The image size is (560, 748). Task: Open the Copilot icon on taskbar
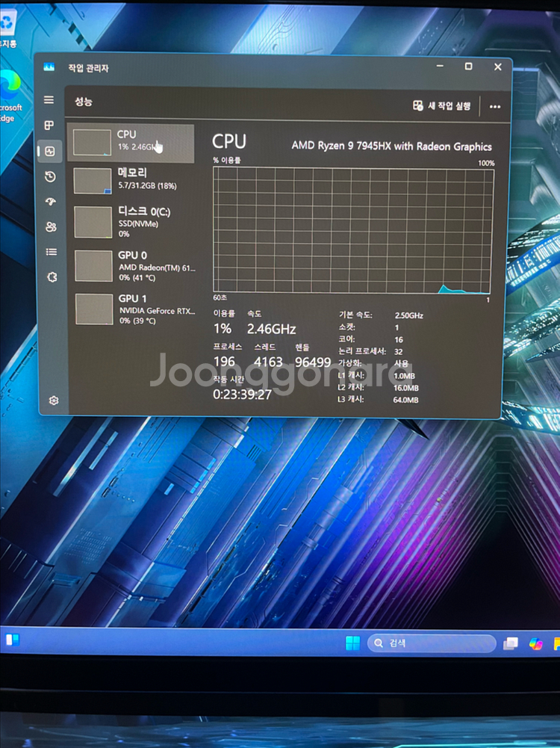click(x=536, y=644)
